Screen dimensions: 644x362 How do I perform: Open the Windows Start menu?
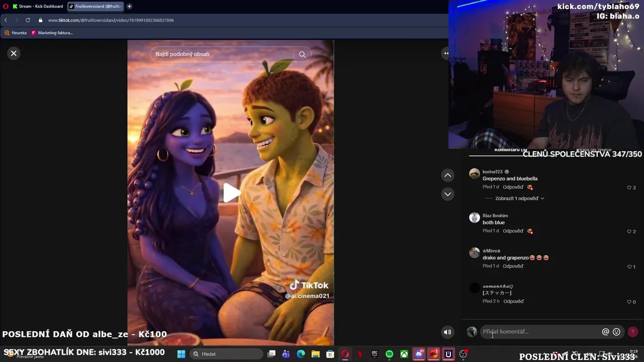pyautogui.click(x=181, y=354)
